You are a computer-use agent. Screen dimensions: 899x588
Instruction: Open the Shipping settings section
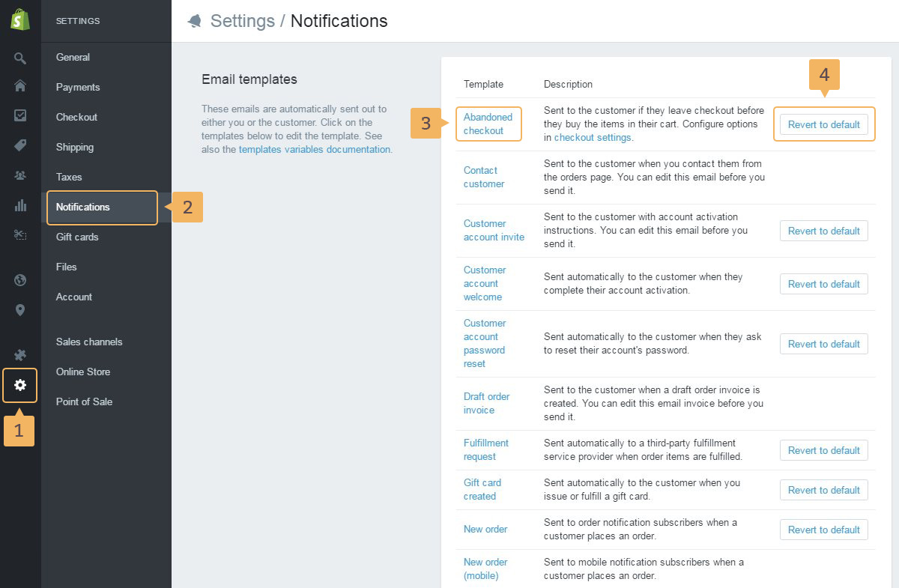click(x=75, y=147)
